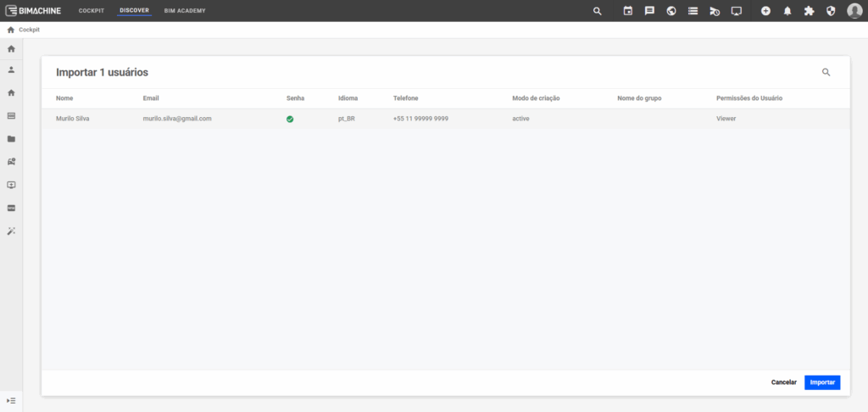Screen dimensions: 868x412
Task: Click the magic wand icon in sidebar
Action: pos(11,231)
